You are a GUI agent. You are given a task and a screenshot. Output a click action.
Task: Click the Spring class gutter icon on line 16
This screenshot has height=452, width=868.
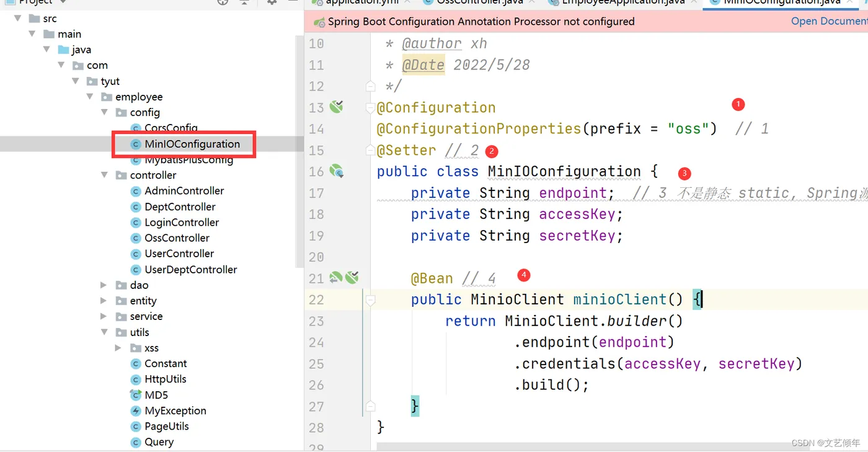click(x=337, y=171)
